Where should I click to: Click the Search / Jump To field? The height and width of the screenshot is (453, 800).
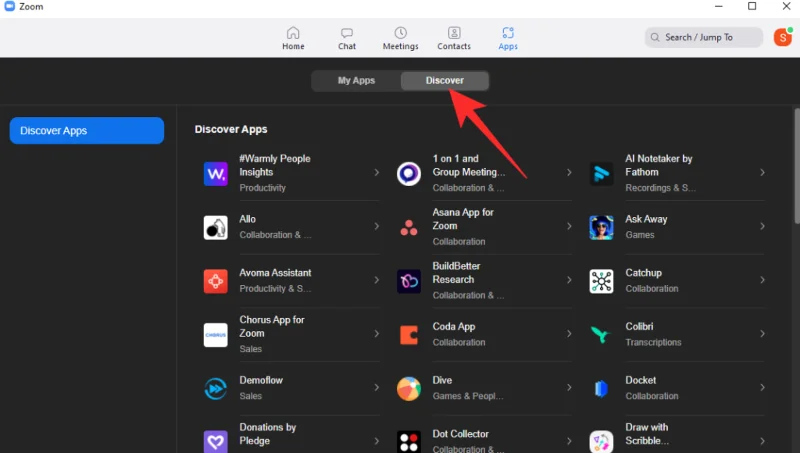(704, 37)
